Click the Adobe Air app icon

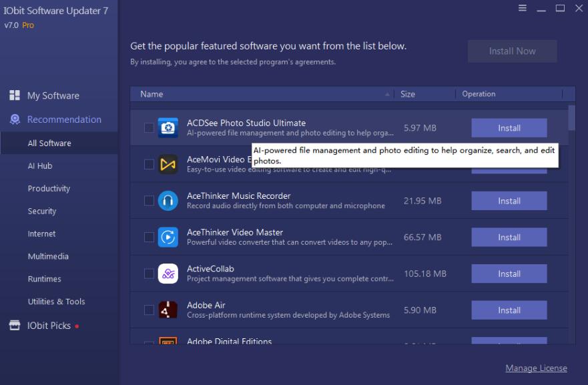168,310
